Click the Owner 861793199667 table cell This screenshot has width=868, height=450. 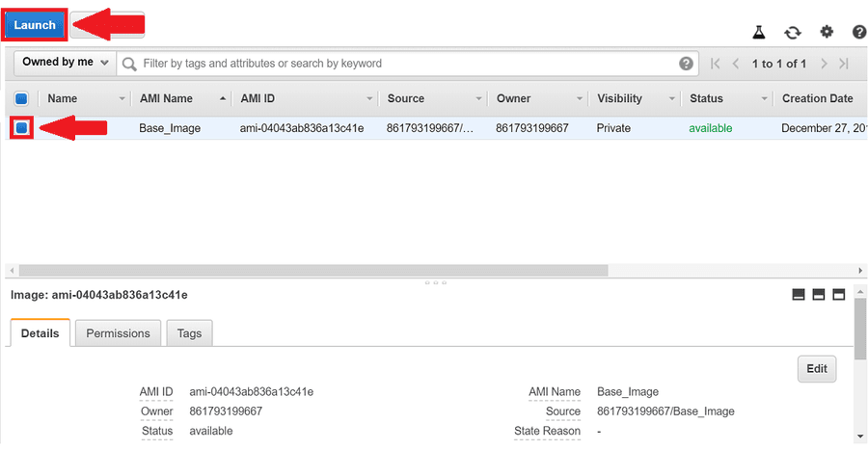(532, 128)
